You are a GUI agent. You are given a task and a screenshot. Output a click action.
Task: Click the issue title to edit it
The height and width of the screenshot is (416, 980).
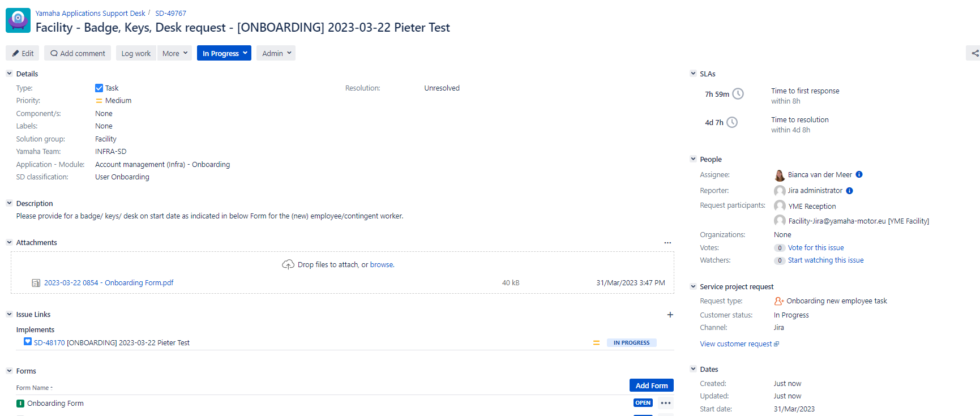[x=242, y=28]
